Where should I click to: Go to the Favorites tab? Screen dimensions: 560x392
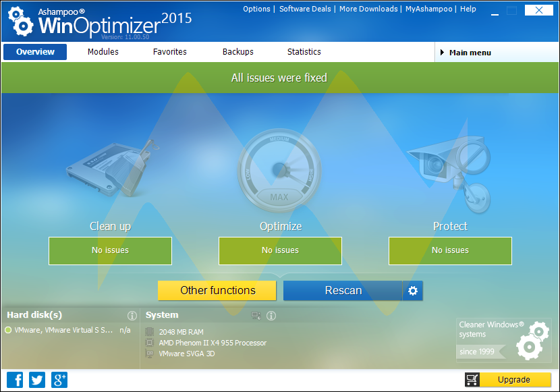pos(169,52)
